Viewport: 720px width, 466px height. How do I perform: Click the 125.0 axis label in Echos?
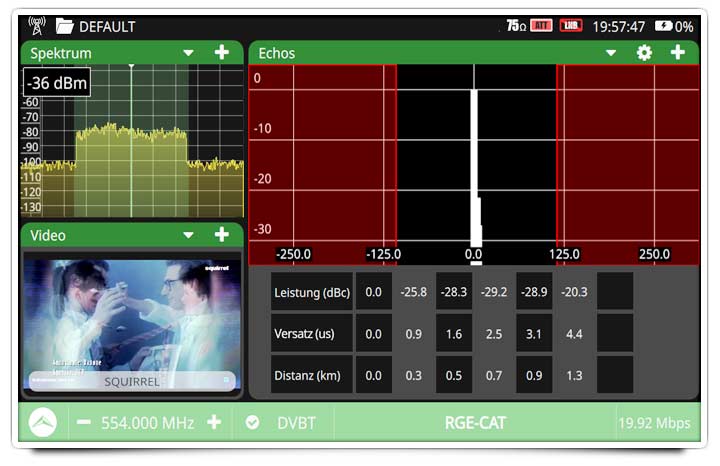[564, 254]
